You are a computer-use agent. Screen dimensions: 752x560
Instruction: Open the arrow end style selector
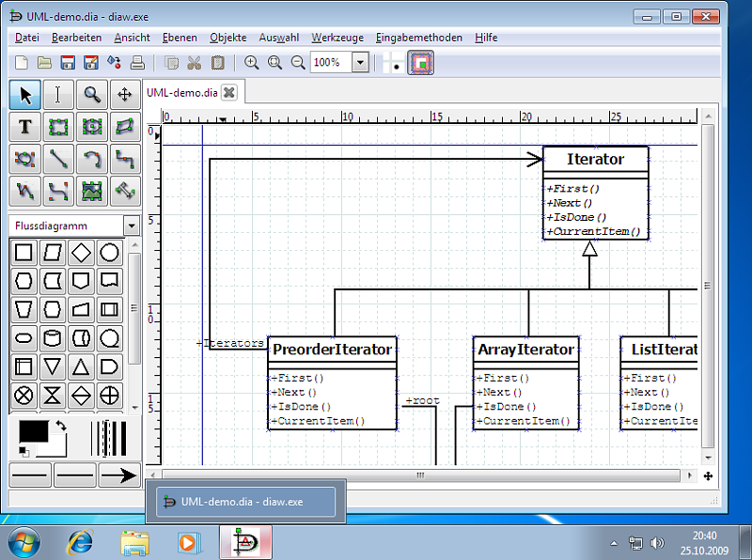click(119, 475)
